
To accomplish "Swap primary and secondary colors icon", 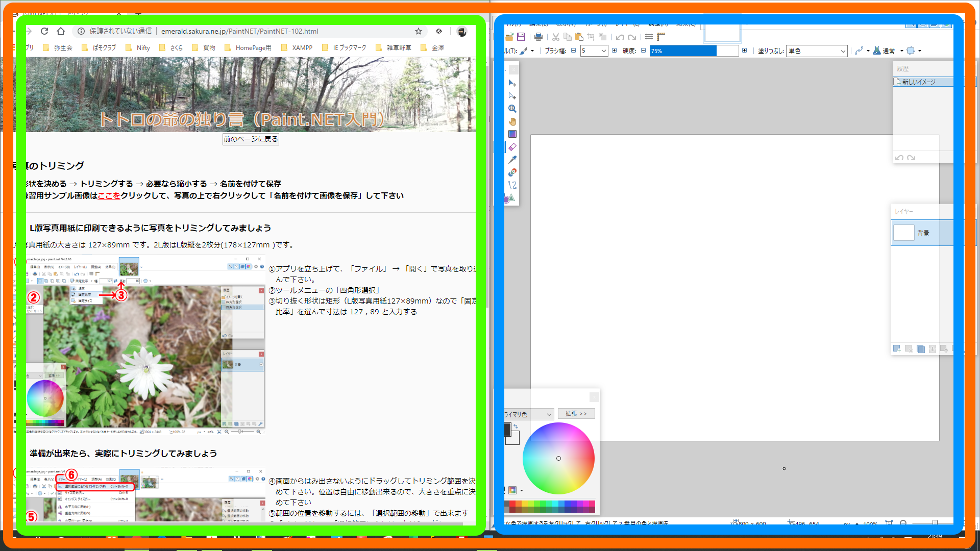I will click(x=516, y=427).
